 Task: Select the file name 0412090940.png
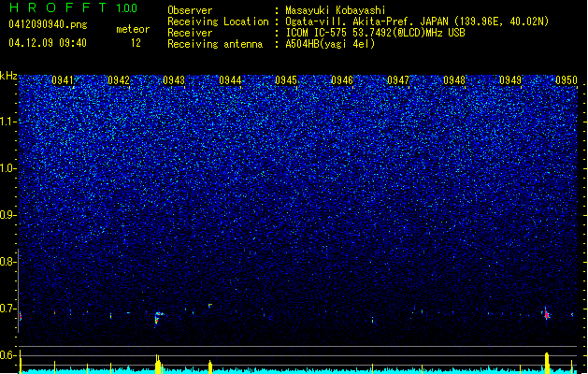48,24
